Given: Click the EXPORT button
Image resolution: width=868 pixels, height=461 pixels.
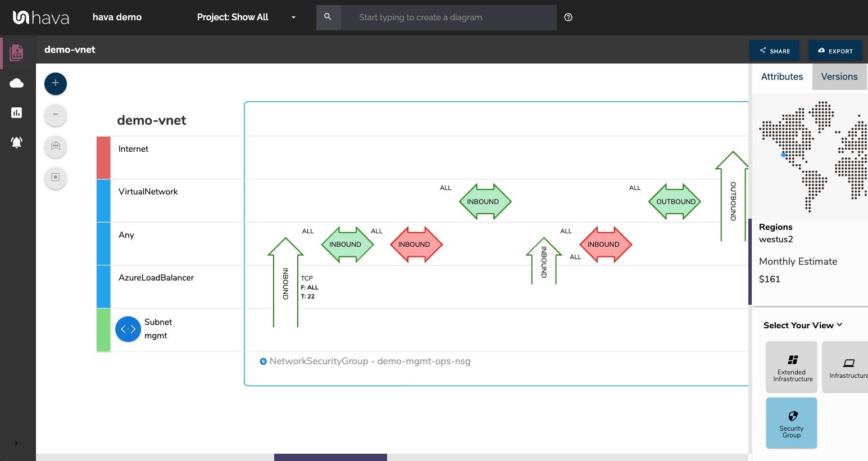Looking at the screenshot, I should coord(835,50).
